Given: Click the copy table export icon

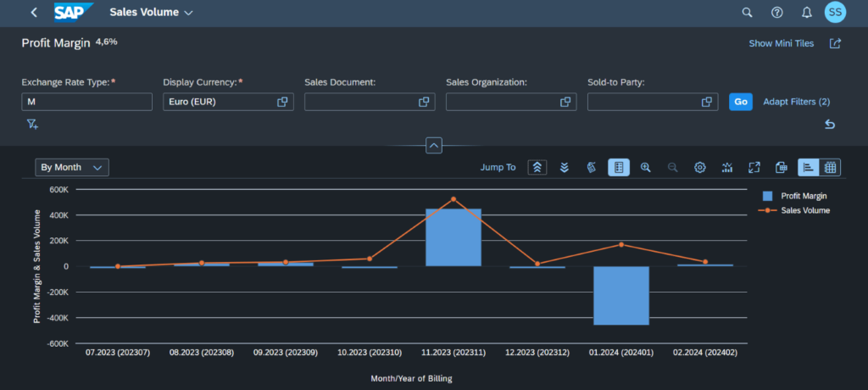Looking at the screenshot, I should click(x=781, y=167).
